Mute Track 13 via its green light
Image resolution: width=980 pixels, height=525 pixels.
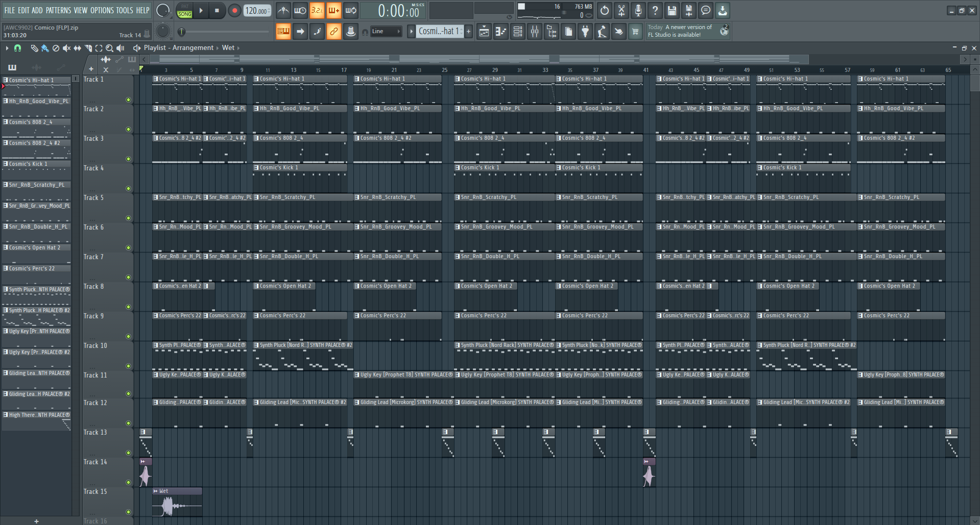pyautogui.click(x=128, y=453)
